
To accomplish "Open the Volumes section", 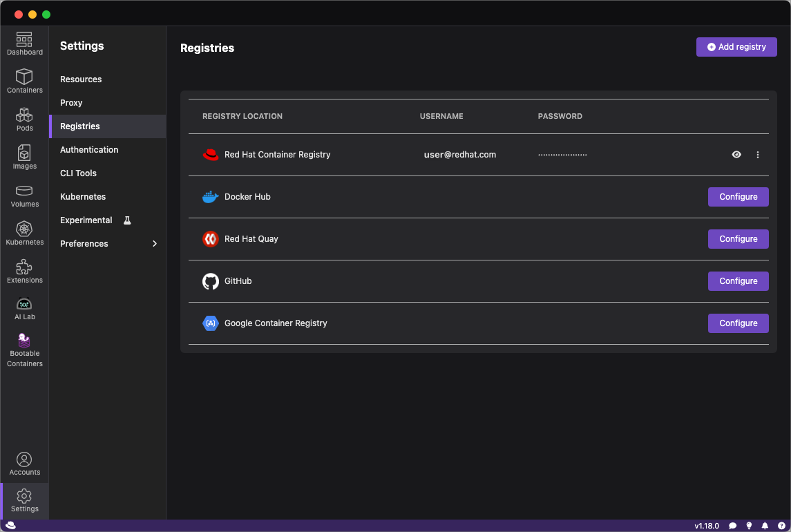I will 24,196.
